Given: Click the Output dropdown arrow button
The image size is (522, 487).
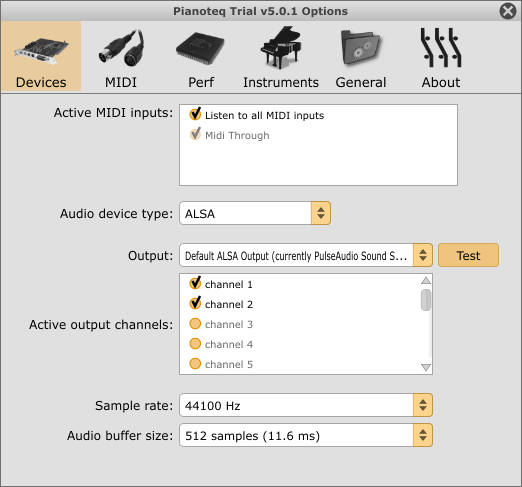Looking at the screenshot, I should [423, 255].
